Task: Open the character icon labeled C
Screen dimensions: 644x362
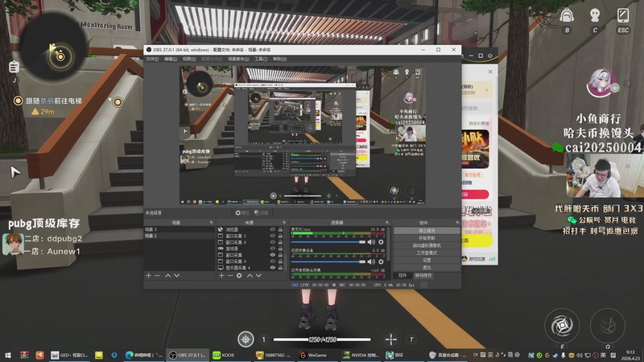Action: (x=595, y=16)
